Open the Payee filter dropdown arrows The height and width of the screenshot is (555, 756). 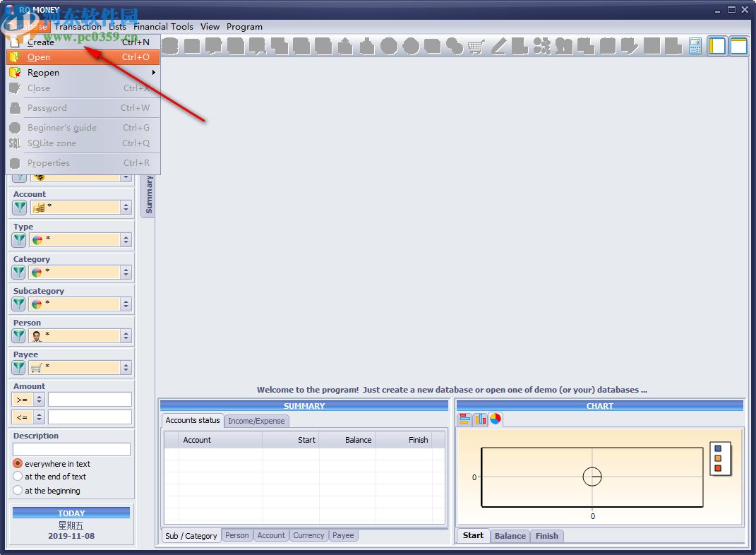pos(126,367)
